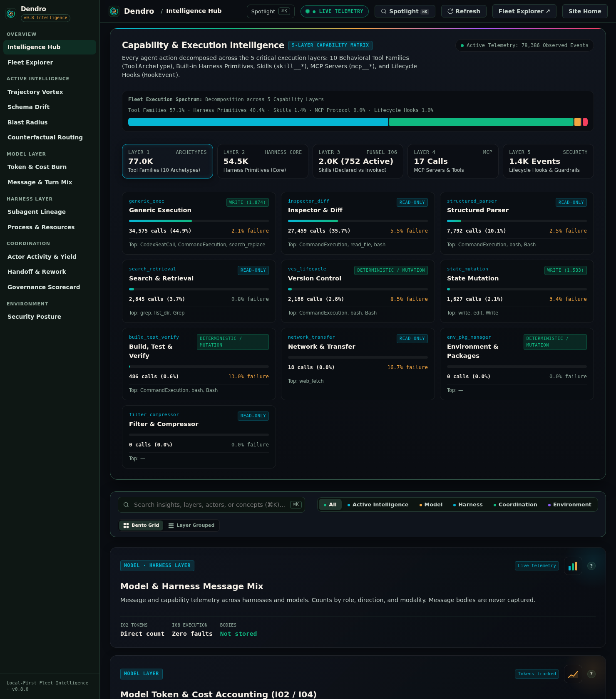Click the orange Skills spectrum segment
This screenshot has height=699, width=616.
click(577, 122)
